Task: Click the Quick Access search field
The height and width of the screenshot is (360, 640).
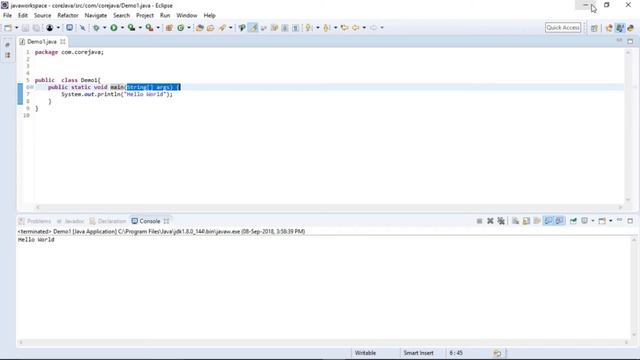Action: pos(563,27)
